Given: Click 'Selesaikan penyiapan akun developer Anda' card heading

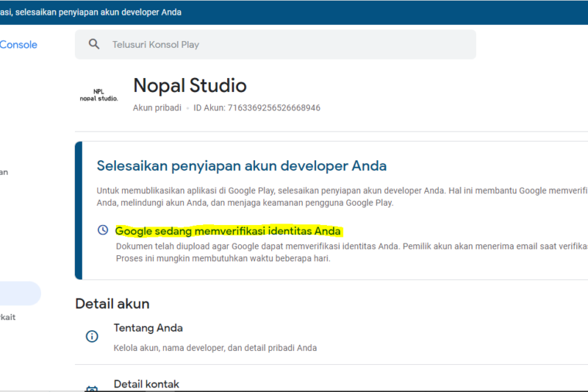Looking at the screenshot, I should point(242,165).
